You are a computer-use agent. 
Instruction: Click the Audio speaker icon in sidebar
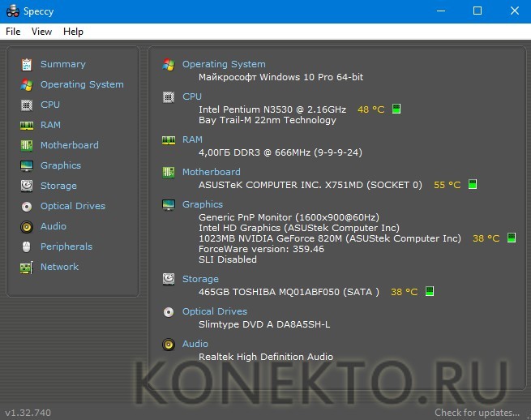(27, 226)
